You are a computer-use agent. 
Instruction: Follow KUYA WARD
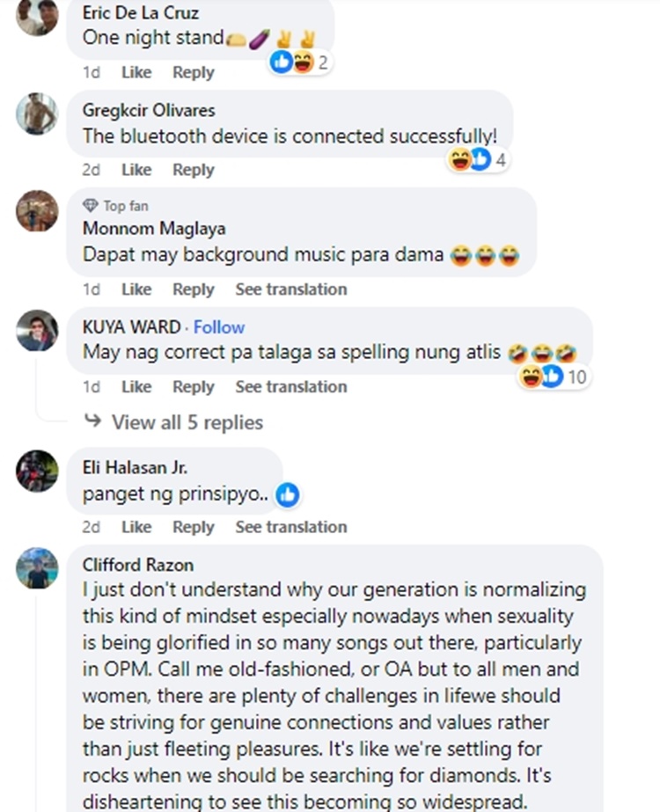219,327
